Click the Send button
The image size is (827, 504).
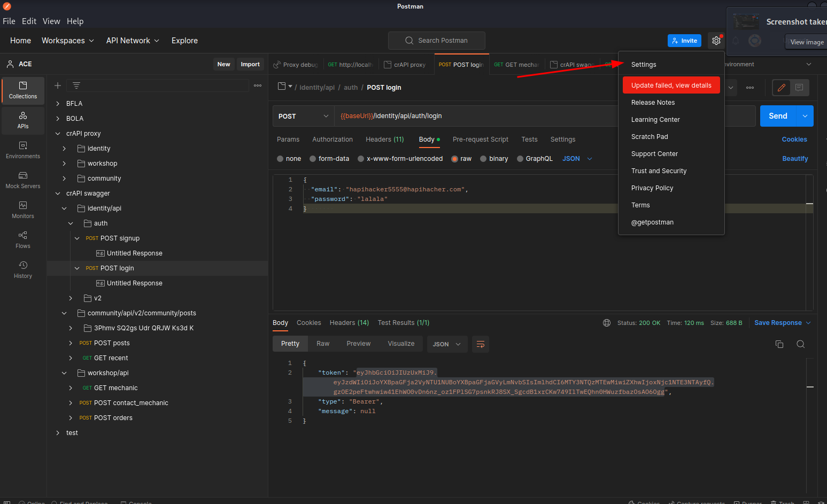coord(778,116)
